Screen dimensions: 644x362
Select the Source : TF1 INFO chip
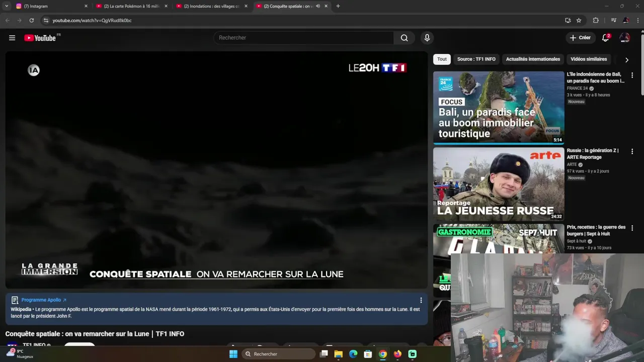pos(476,59)
